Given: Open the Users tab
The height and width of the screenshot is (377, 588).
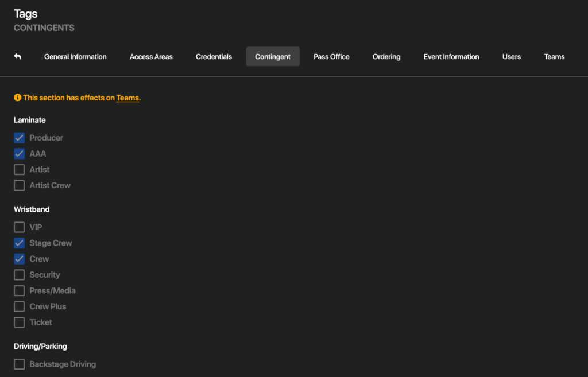Looking at the screenshot, I should tap(511, 57).
